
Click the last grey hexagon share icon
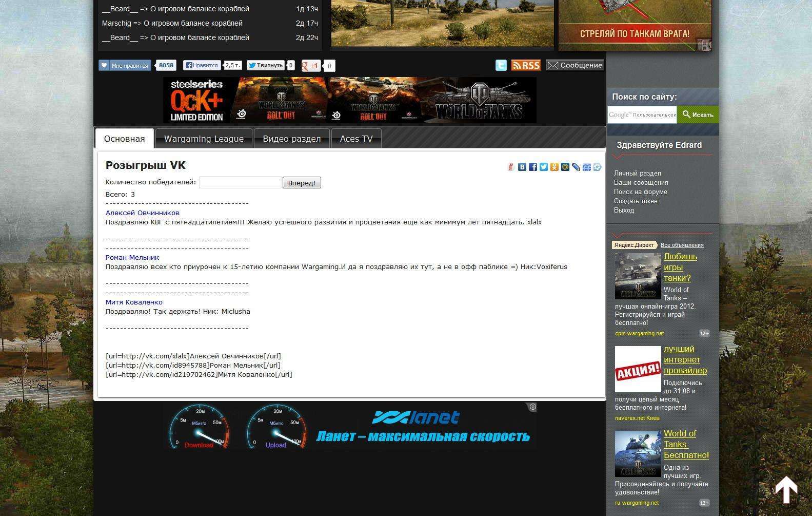[x=598, y=167]
